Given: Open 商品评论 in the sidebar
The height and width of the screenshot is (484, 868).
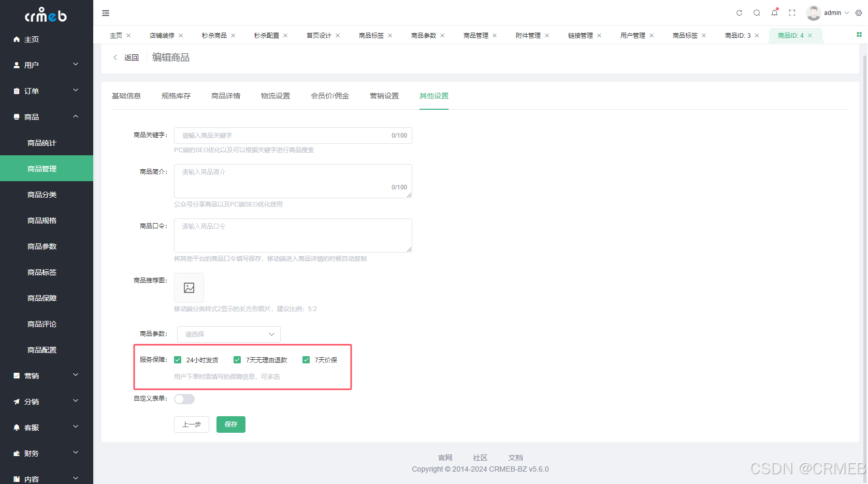Looking at the screenshot, I should 47,324.
